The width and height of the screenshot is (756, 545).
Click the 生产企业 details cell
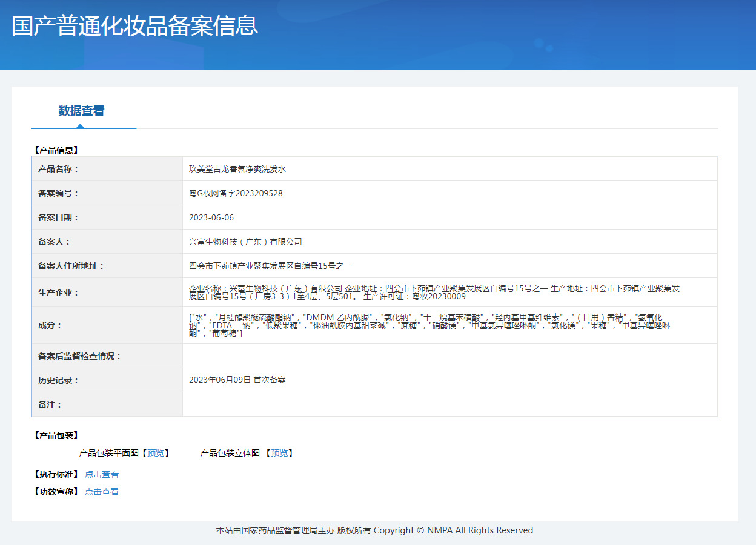tap(450, 292)
